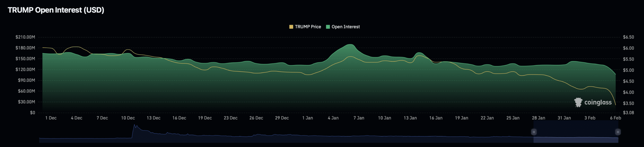Click the 7 Jan date label

359,118
